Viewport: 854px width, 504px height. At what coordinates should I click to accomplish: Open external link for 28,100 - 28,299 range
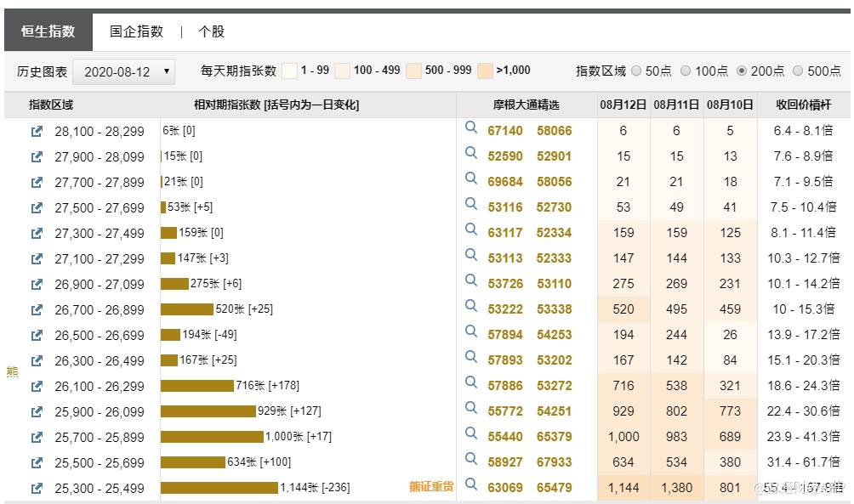pyautogui.click(x=37, y=132)
